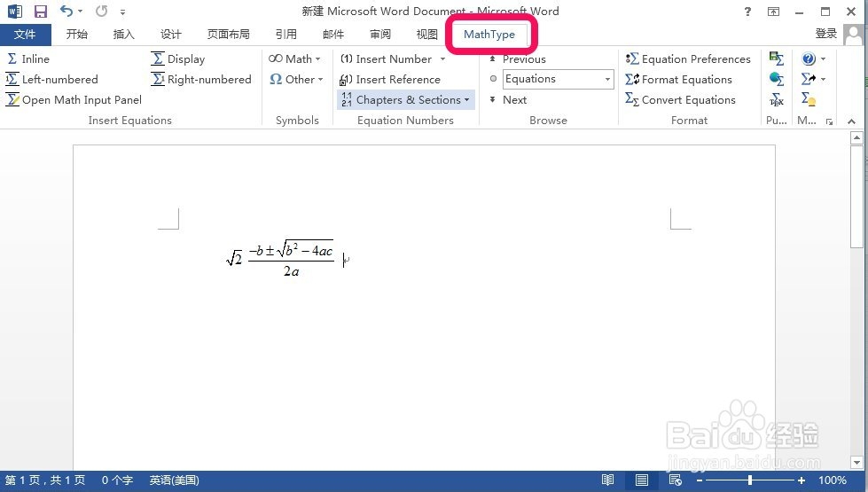Select the MathType ribbon tab
868x492 pixels.
pos(489,35)
